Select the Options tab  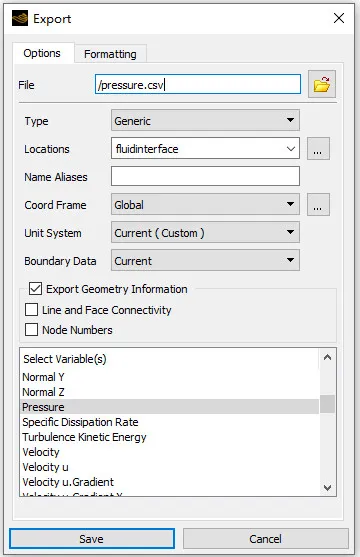click(x=43, y=53)
